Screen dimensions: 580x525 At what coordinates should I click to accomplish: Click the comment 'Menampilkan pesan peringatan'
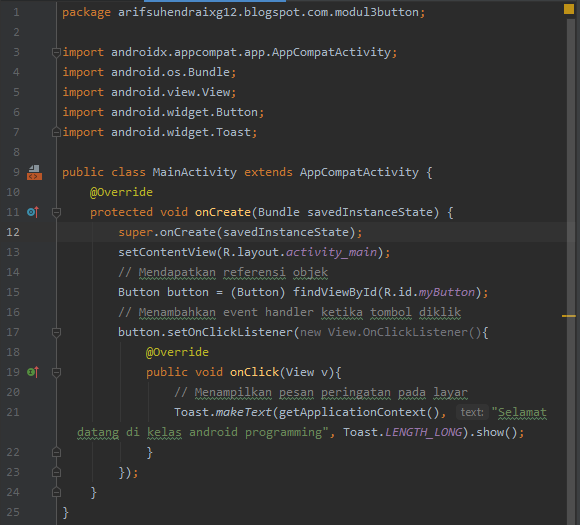point(293,393)
